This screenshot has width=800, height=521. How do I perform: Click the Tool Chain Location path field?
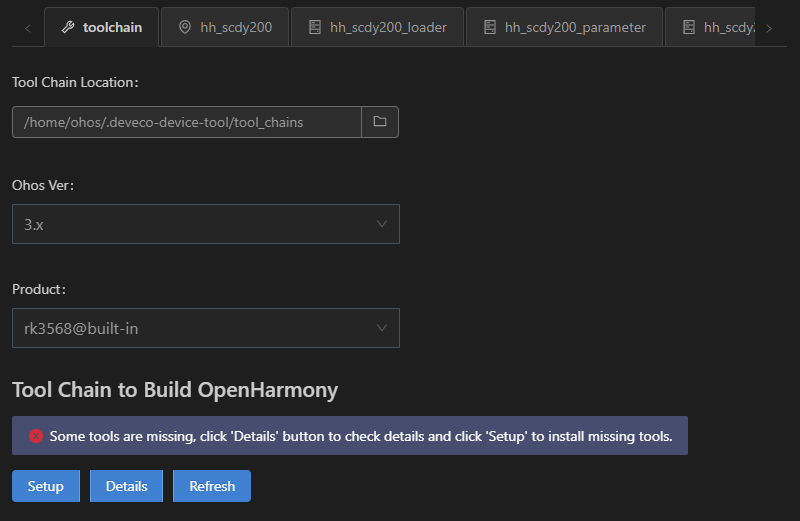click(x=187, y=122)
